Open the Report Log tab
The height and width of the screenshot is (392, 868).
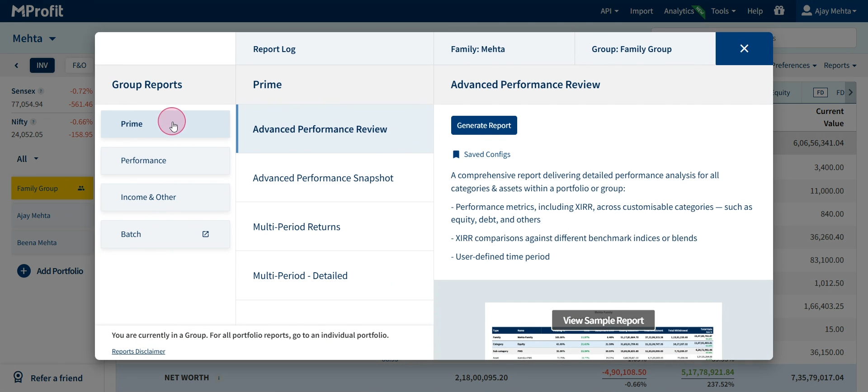(x=335, y=49)
